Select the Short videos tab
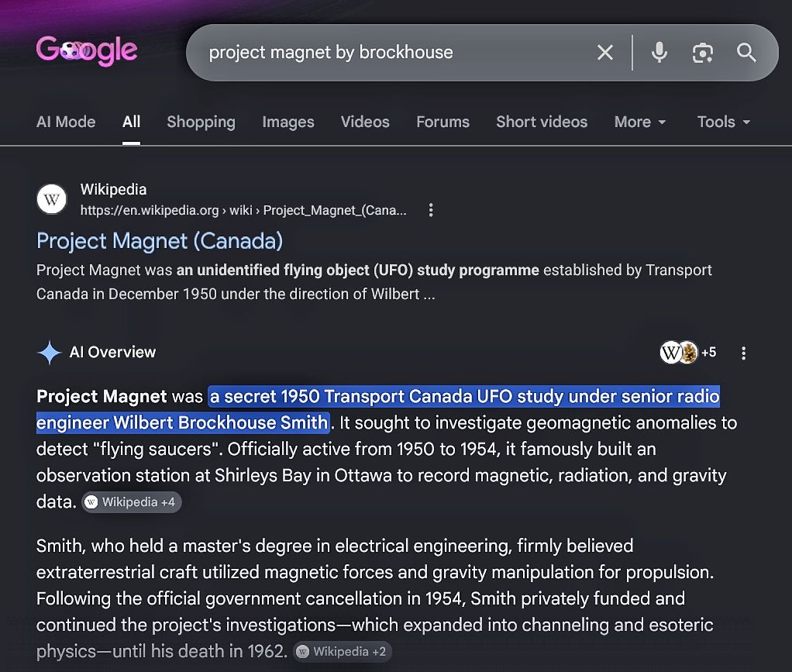Screen dimensions: 792x672 (x=542, y=122)
